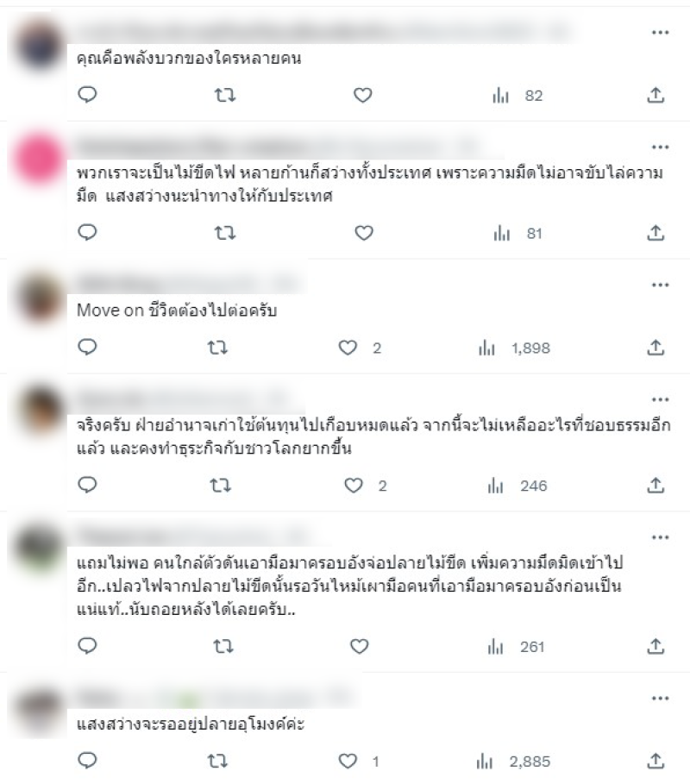Reply to the comment with 82 views
690x784 pixels.
87,95
